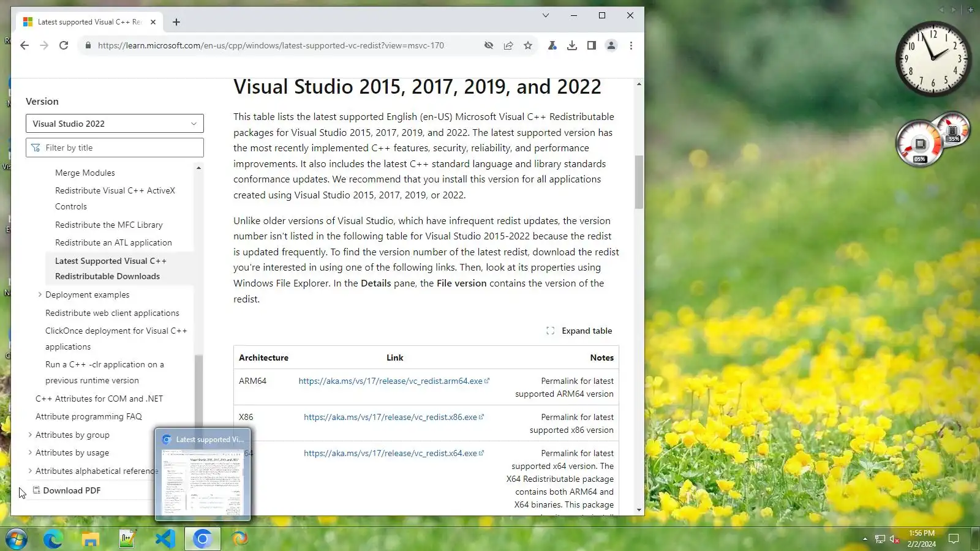Open Redistribute an ATL application
980x551 pixels.
(113, 242)
